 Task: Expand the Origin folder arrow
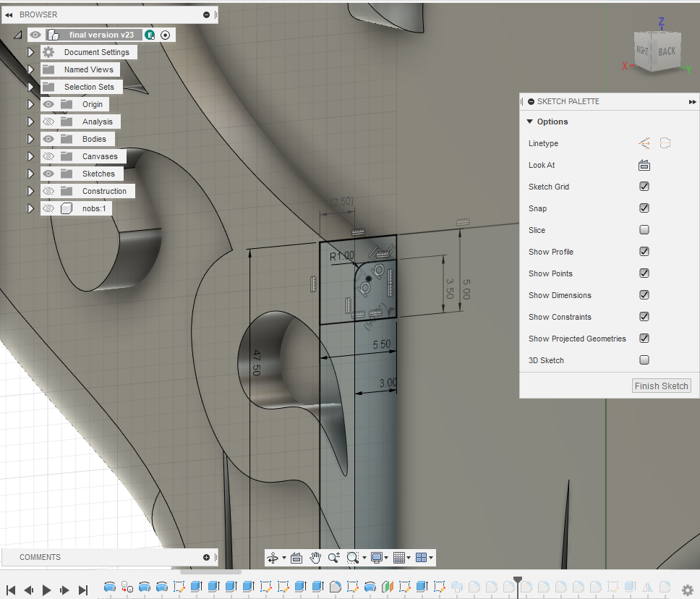pyautogui.click(x=30, y=104)
